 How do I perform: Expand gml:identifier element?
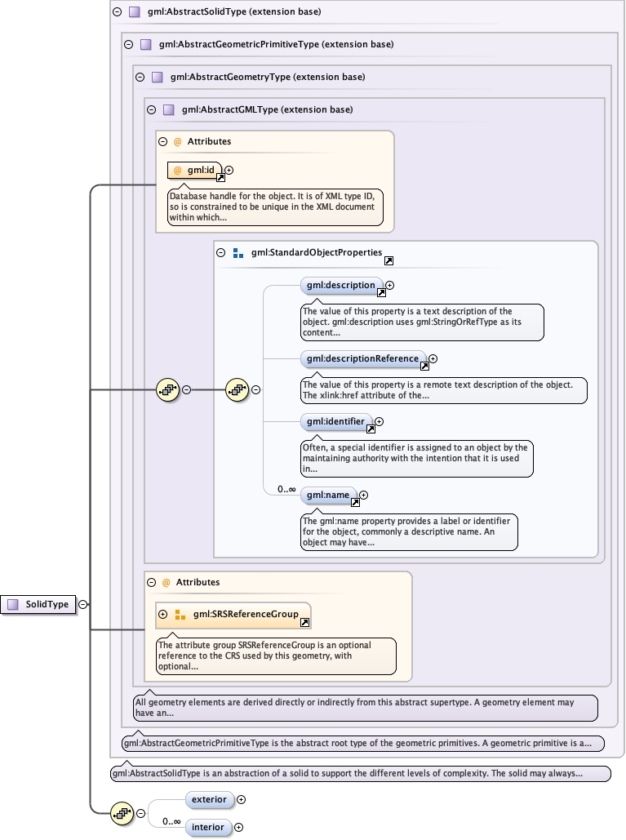pyautogui.click(x=380, y=421)
